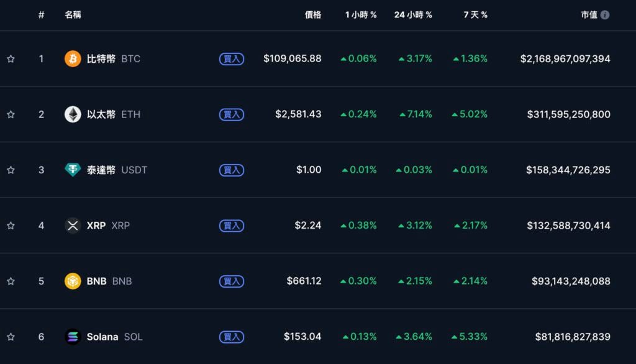Click the Bitcoin coin logo icon

pyautogui.click(x=73, y=59)
